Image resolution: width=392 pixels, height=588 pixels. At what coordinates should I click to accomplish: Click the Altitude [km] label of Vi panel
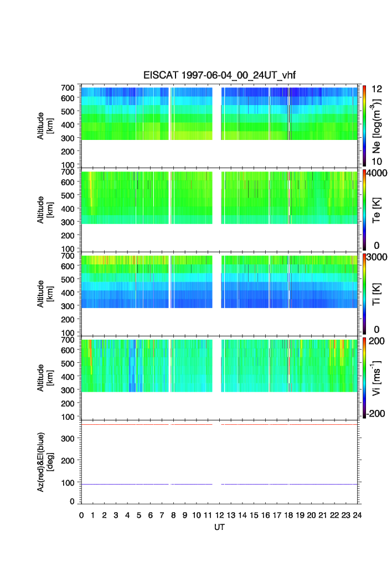pyautogui.click(x=45, y=378)
